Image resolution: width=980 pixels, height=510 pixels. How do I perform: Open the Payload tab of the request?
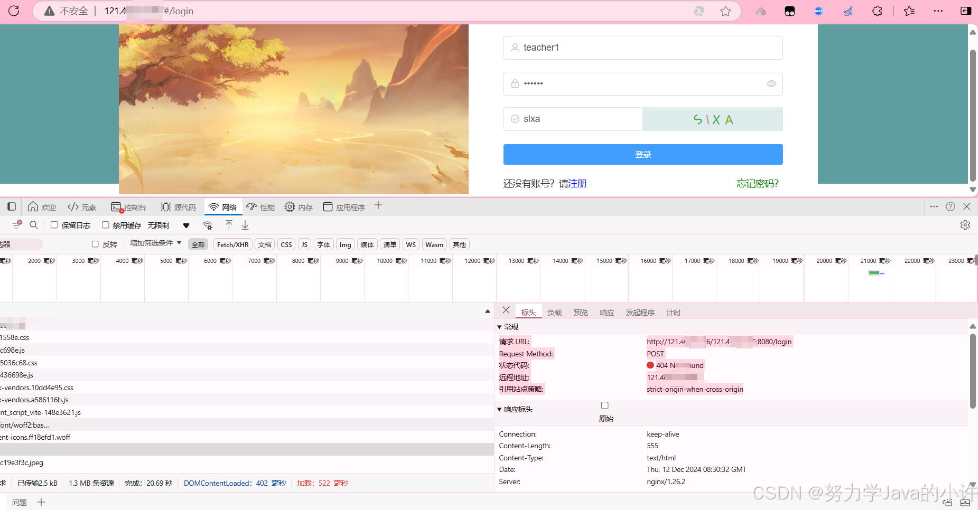(x=554, y=313)
